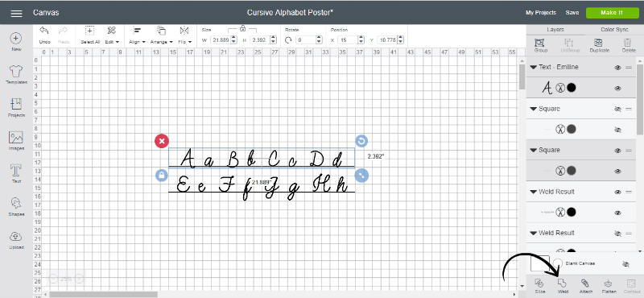Collapse the first Weld Result group
This screenshot has width=644, height=298.
tap(534, 192)
